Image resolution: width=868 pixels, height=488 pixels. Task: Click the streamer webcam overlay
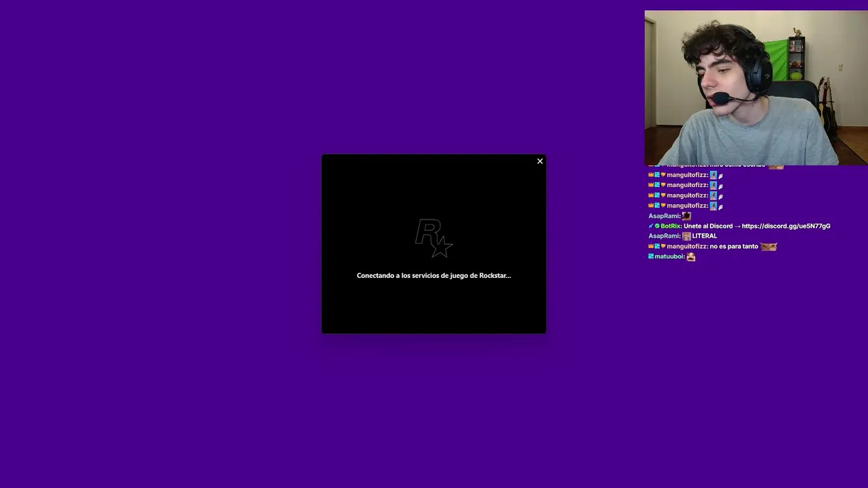coord(756,88)
